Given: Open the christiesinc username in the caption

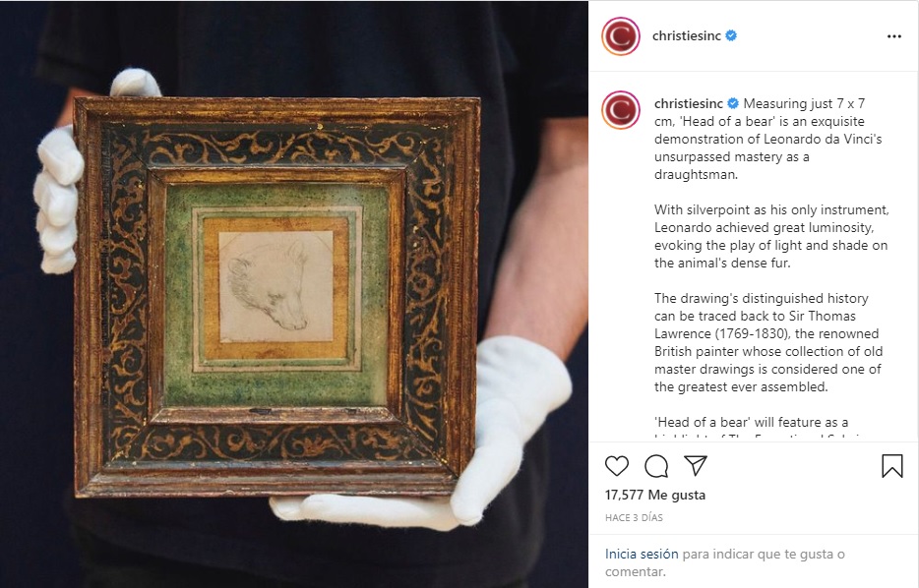Looking at the screenshot, I should click(689, 103).
